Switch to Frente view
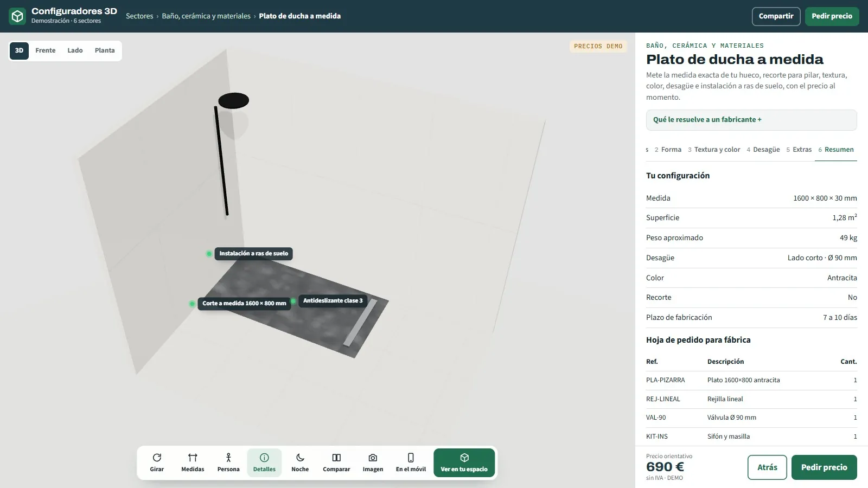The image size is (868, 488). pyautogui.click(x=46, y=50)
